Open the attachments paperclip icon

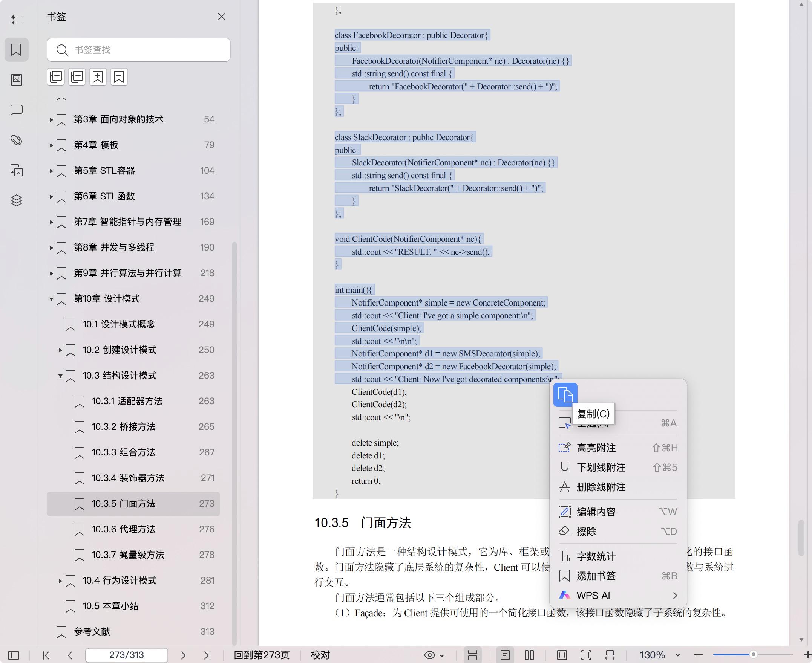(17, 140)
